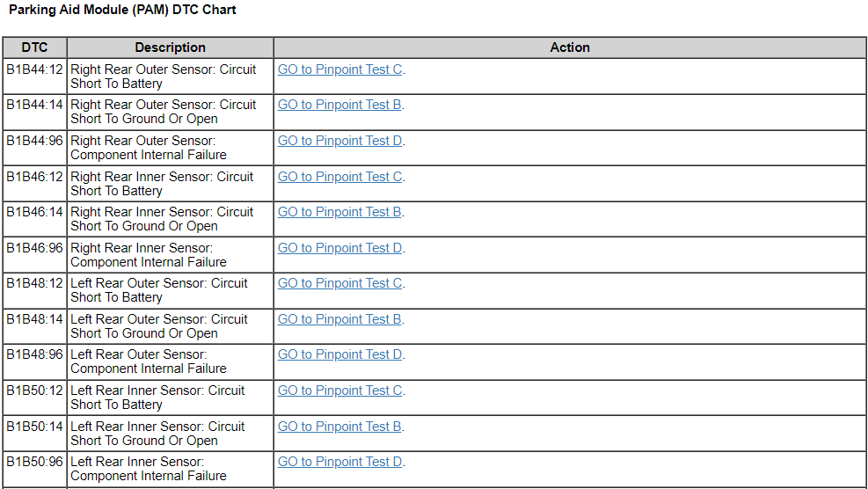The width and height of the screenshot is (868, 489).
Task: Follow Pinpoint Test D link for B1B44:96
Action: [340, 141]
